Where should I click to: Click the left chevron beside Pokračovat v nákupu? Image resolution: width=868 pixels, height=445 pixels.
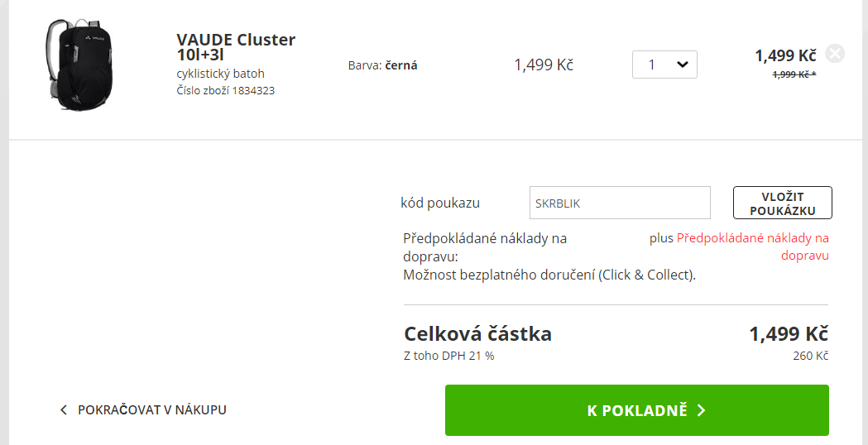pyautogui.click(x=64, y=410)
